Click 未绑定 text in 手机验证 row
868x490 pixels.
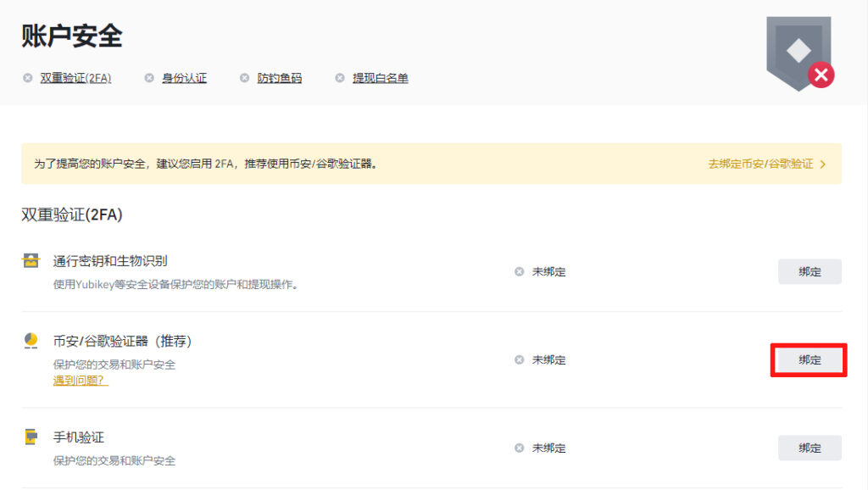pos(548,448)
